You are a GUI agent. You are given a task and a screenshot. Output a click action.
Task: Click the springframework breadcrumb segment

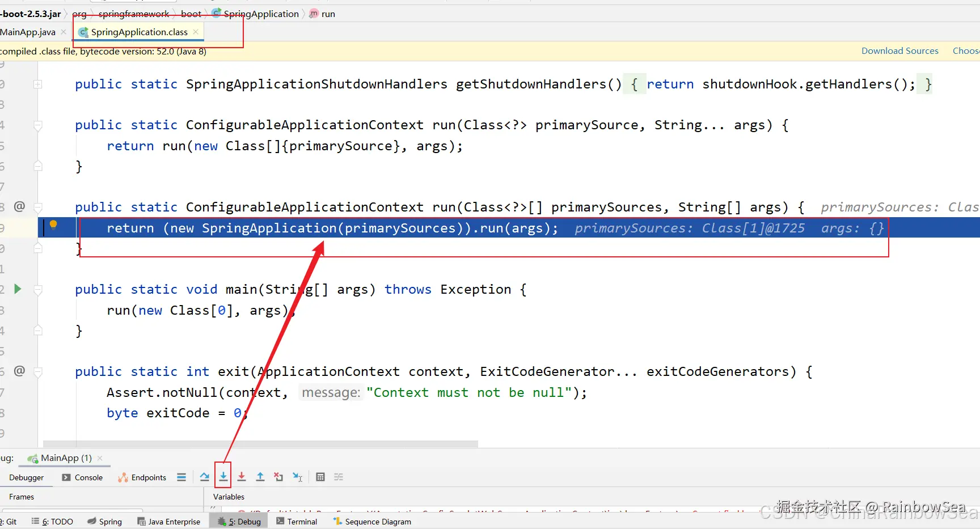click(134, 14)
